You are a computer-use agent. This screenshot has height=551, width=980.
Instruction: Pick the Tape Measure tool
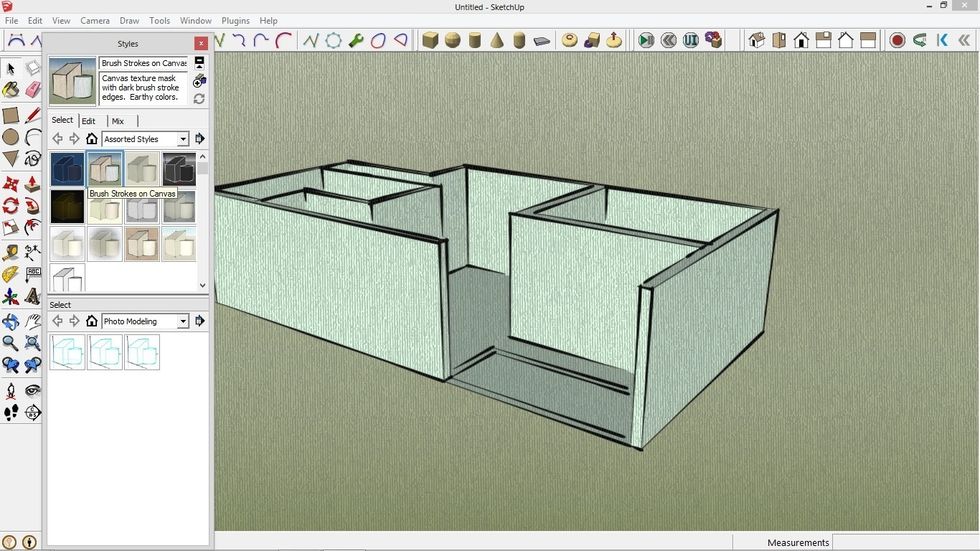(11, 253)
